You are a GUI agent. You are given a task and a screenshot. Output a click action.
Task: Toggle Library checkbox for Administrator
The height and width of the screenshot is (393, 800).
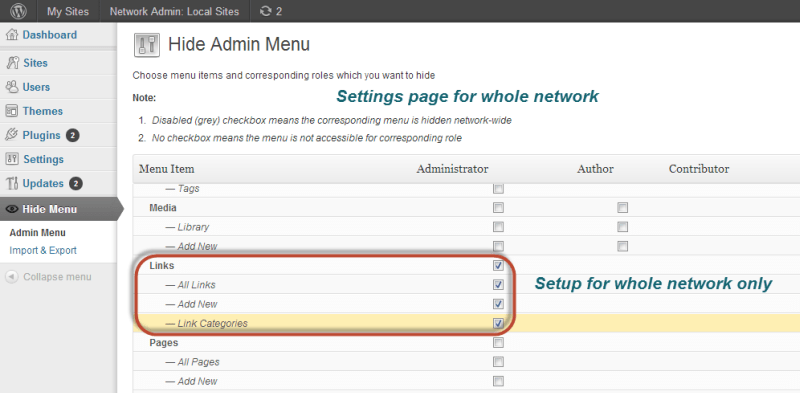(x=498, y=227)
